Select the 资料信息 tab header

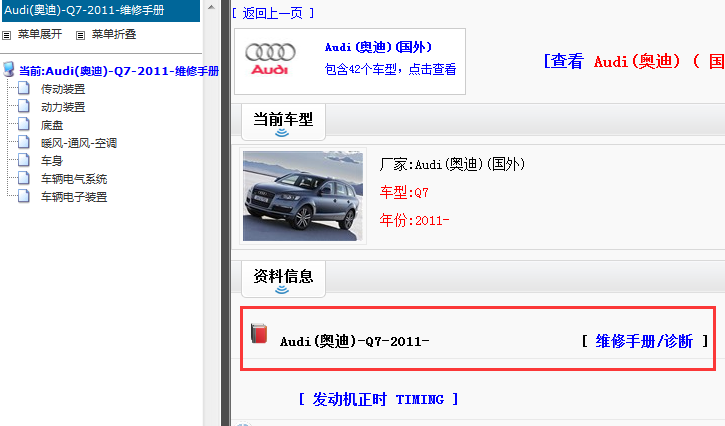click(x=283, y=276)
